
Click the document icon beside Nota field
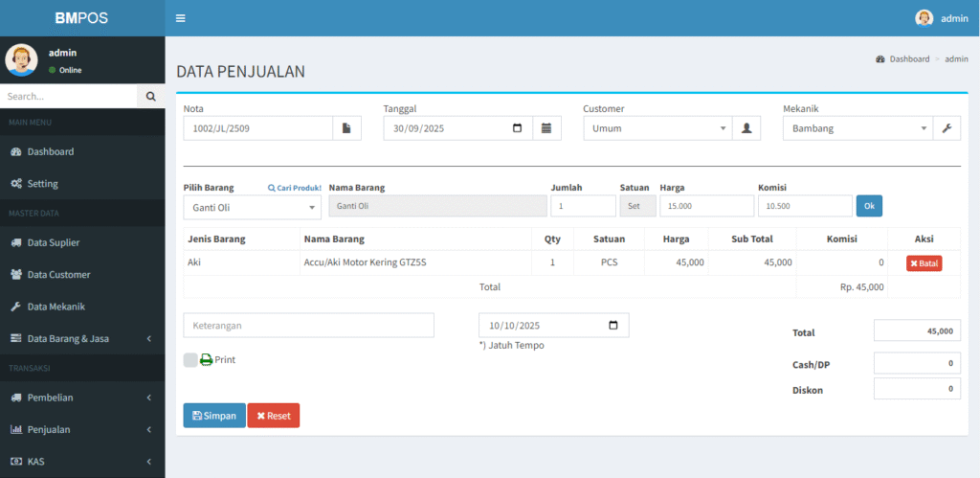pos(346,128)
